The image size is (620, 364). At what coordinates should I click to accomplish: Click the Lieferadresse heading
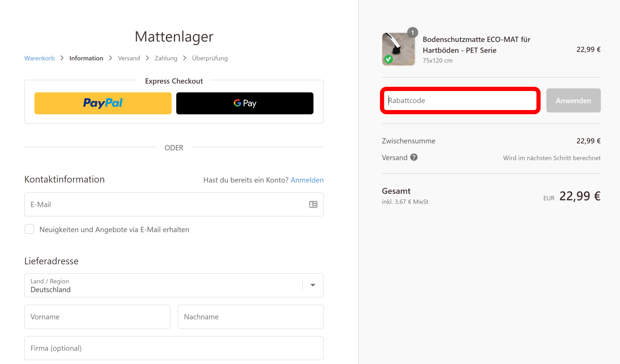tap(51, 261)
